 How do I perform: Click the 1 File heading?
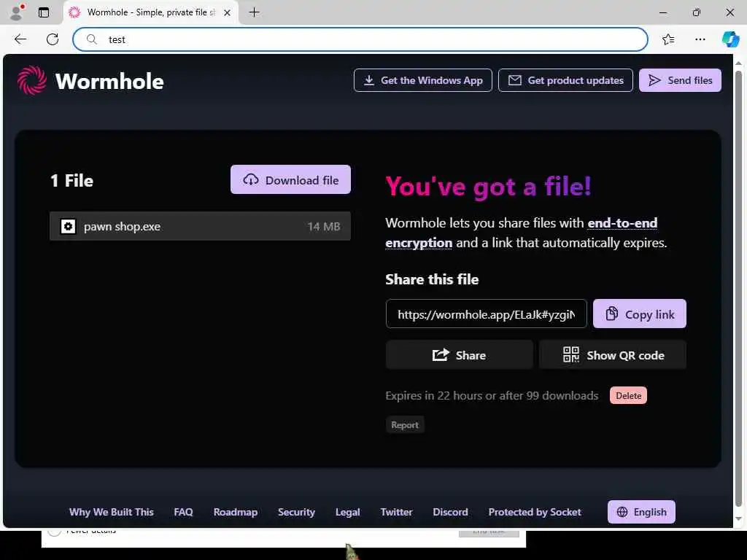[x=72, y=181]
